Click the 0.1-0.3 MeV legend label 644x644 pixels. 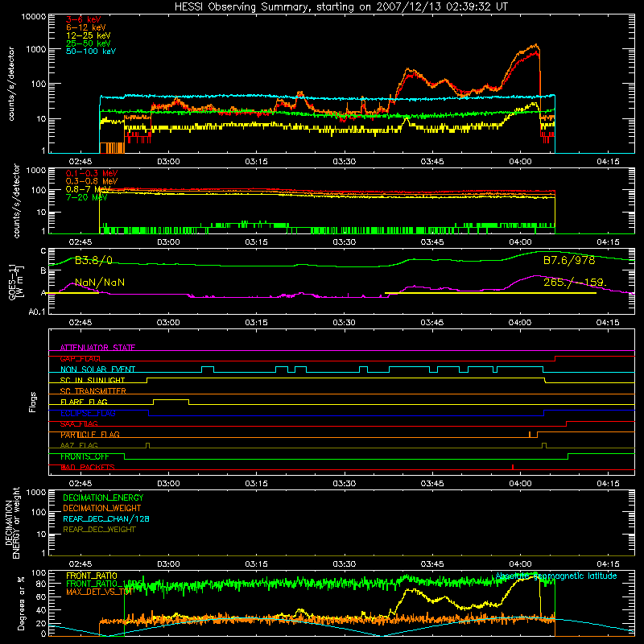pos(92,173)
